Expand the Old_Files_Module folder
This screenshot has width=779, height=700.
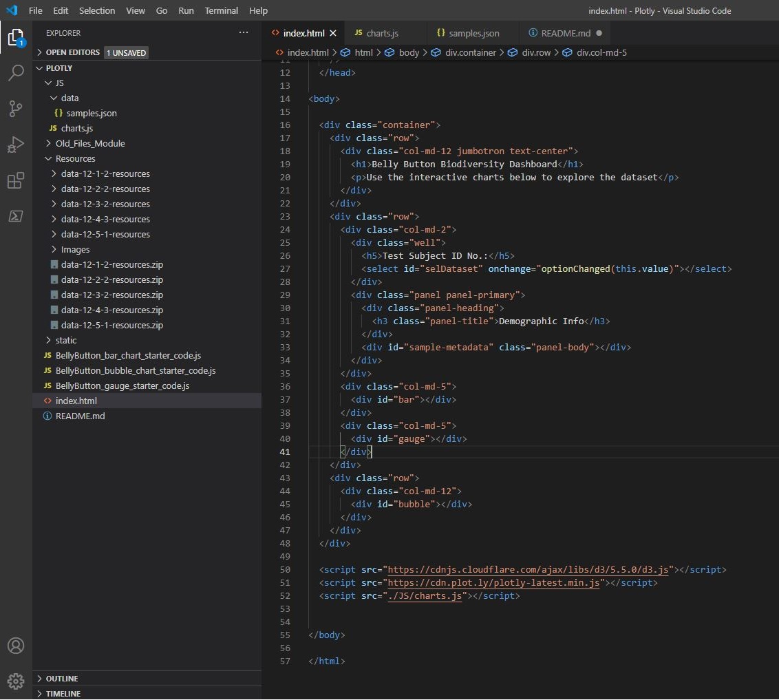pyautogui.click(x=90, y=143)
